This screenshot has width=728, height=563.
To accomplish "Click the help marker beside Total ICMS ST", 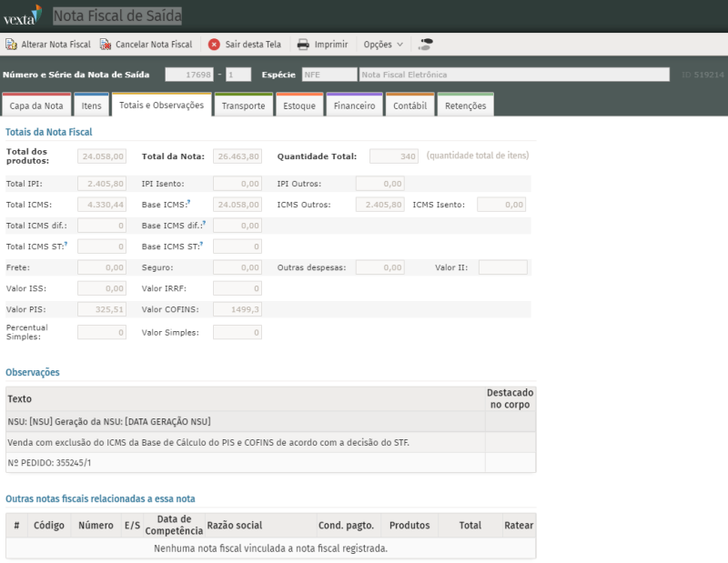I will [66, 244].
